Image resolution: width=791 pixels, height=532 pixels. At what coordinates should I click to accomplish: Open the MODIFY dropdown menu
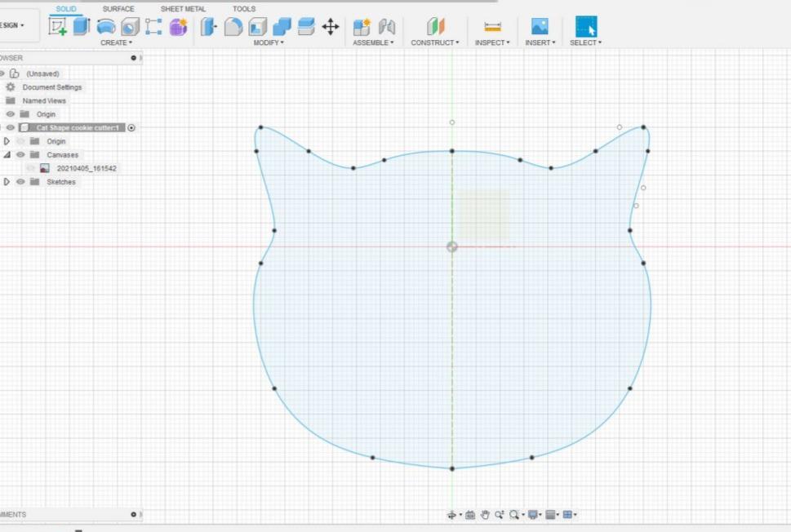point(269,43)
